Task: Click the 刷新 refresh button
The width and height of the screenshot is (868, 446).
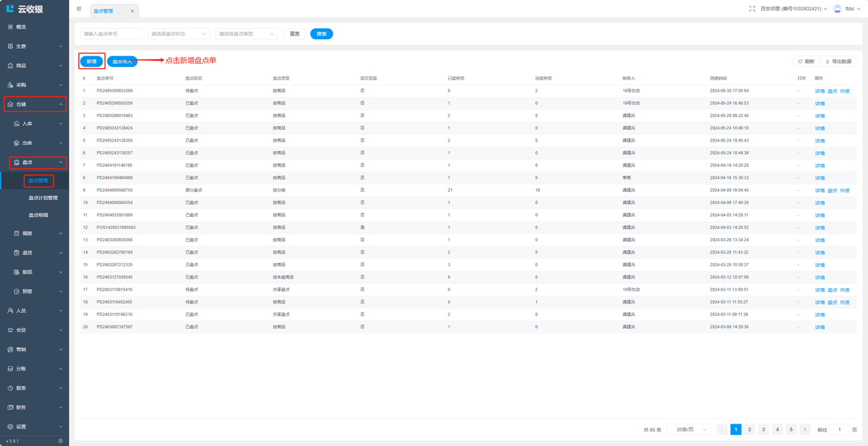Action: pos(806,62)
